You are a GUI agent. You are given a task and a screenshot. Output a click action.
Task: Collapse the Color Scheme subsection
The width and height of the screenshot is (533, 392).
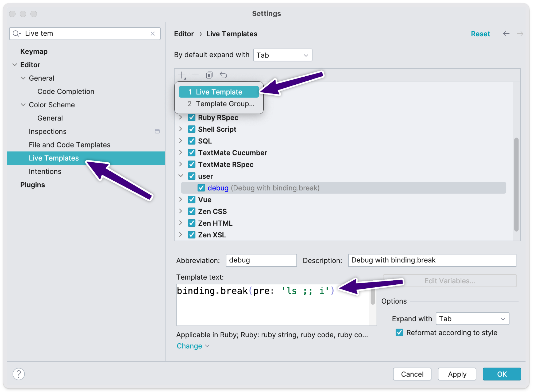pyautogui.click(x=23, y=105)
